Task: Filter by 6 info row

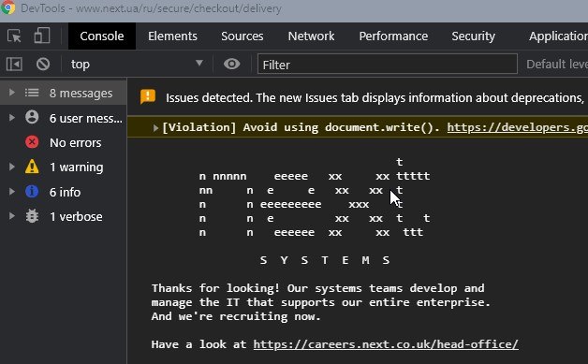Action: pos(63,192)
